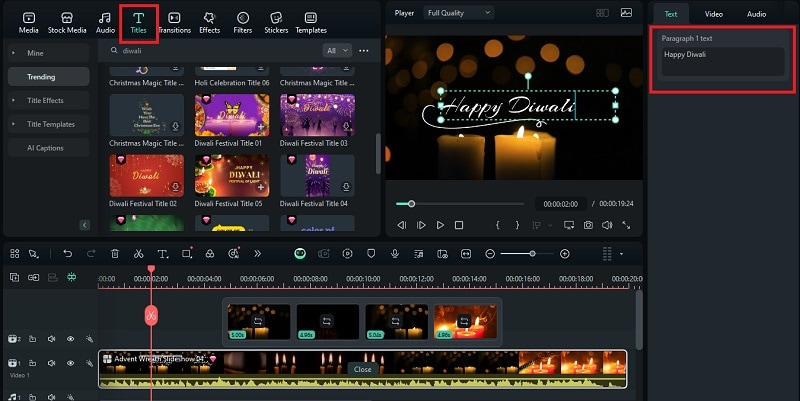
Task: Lock the Video 1 track
Action: tap(32, 363)
